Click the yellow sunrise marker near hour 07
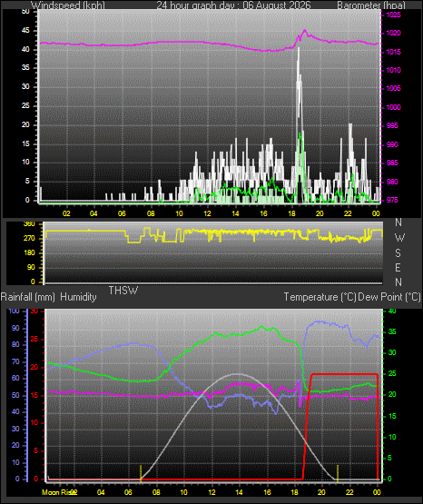The height and width of the screenshot is (504, 423). click(x=141, y=473)
